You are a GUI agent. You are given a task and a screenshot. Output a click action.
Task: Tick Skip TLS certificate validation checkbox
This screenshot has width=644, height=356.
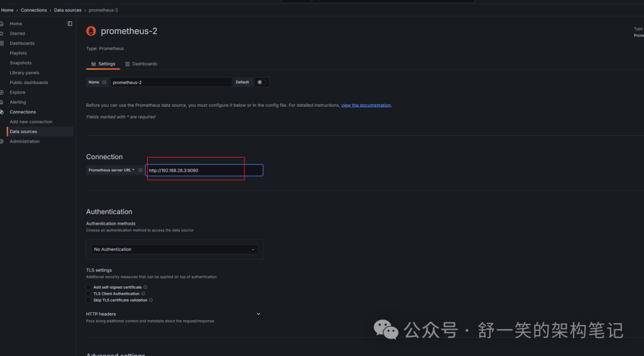89,300
